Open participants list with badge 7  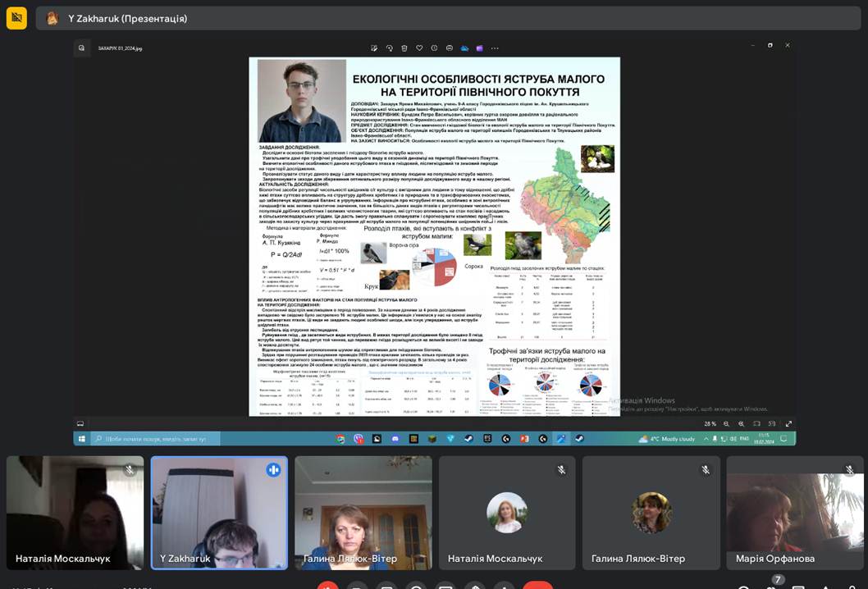click(771, 586)
